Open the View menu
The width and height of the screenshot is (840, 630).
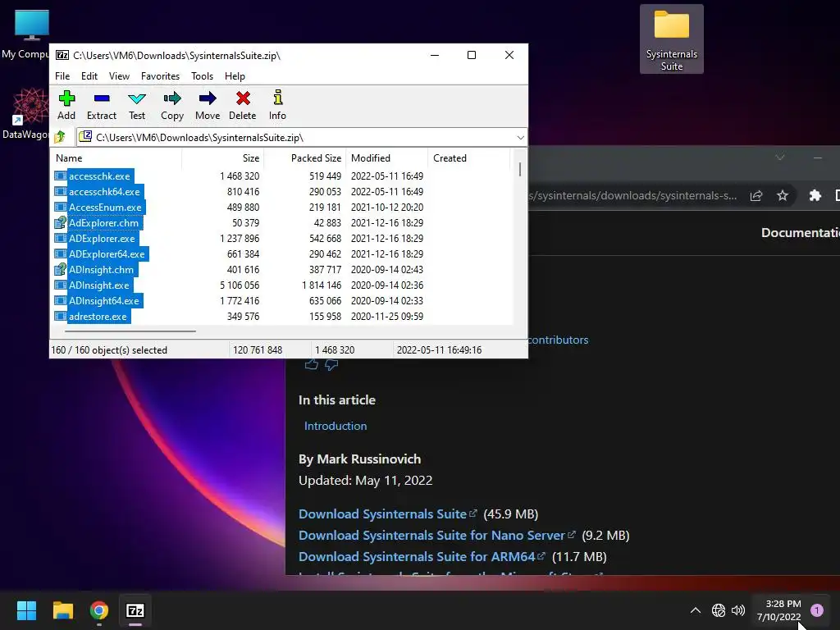pyautogui.click(x=119, y=76)
